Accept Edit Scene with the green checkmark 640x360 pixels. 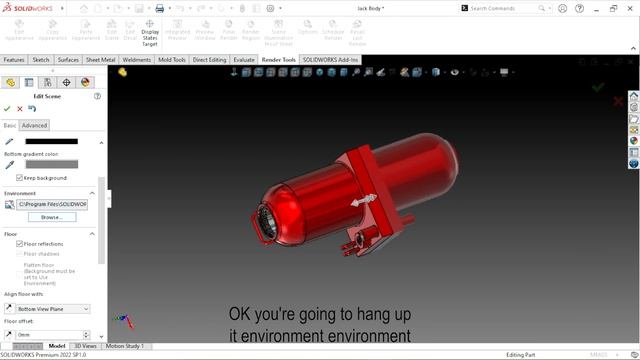[x=7, y=109]
